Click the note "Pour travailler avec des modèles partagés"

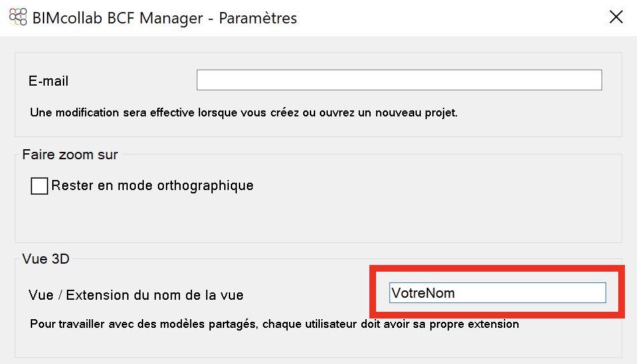[x=274, y=324]
